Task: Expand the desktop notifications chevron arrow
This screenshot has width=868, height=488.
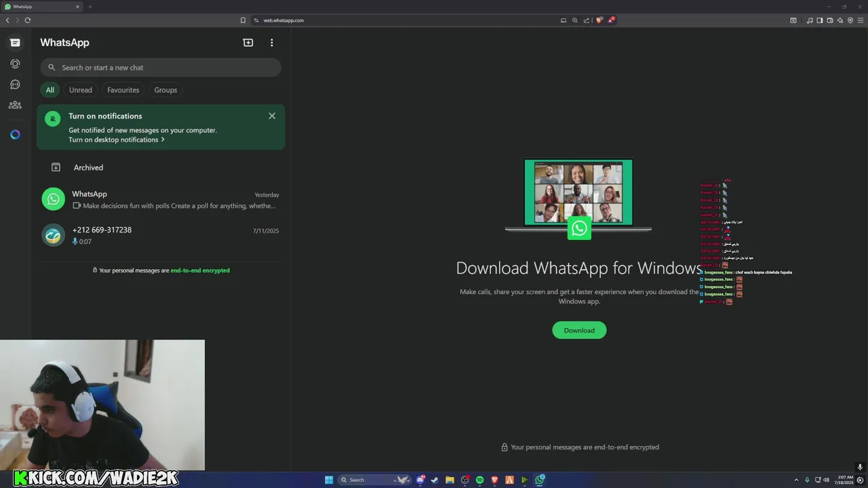Action: [163, 140]
